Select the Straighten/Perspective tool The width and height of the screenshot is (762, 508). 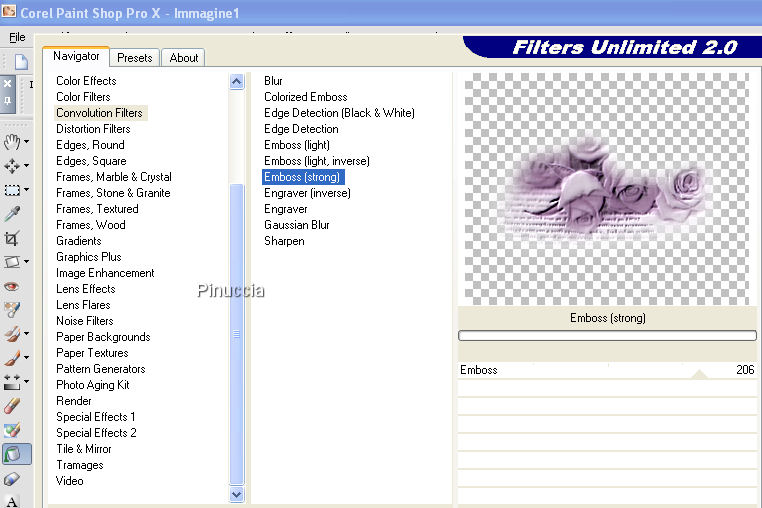click(x=12, y=262)
